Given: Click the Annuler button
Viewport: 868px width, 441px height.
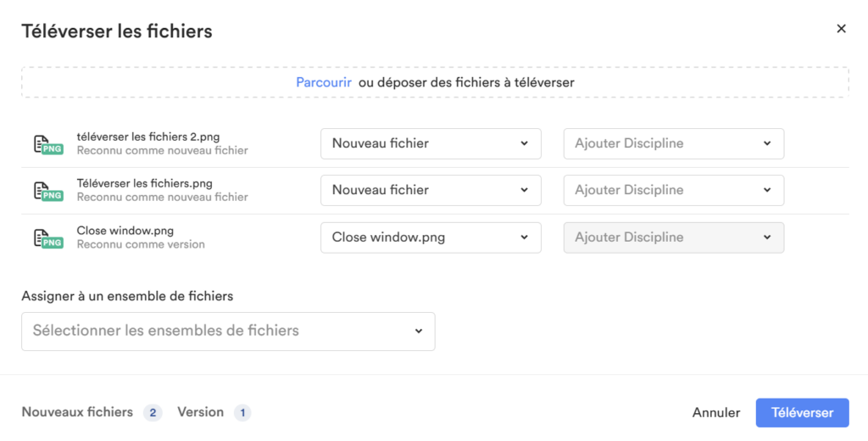Looking at the screenshot, I should (715, 413).
